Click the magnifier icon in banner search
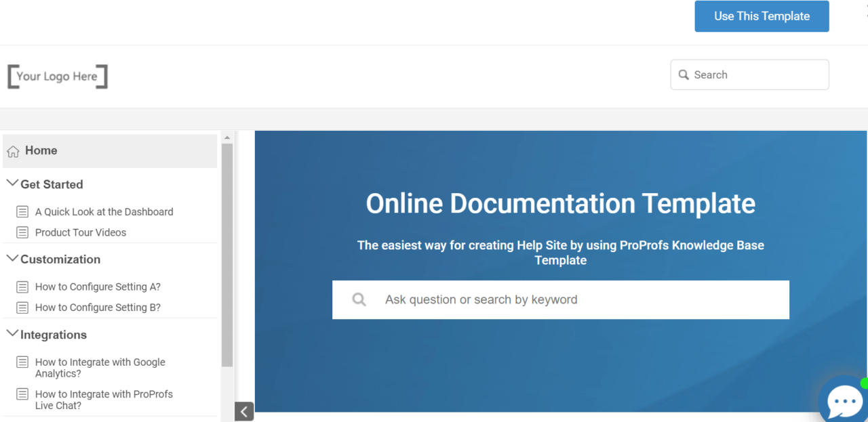 (359, 299)
